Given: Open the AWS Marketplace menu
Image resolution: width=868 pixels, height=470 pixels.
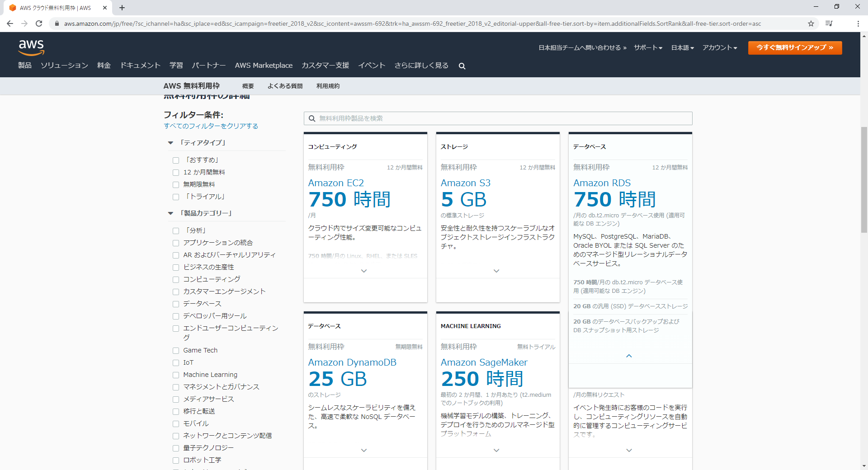Looking at the screenshot, I should click(264, 66).
